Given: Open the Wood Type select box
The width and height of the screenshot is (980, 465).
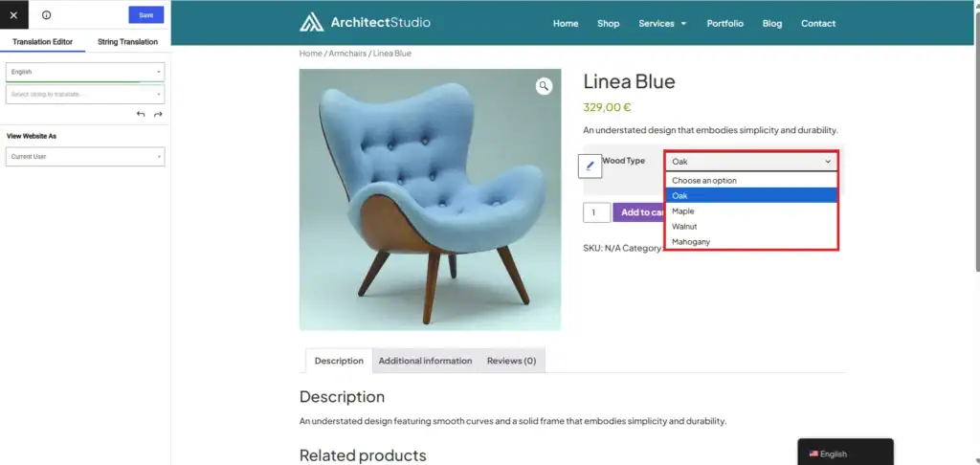Looking at the screenshot, I should coord(751,162).
